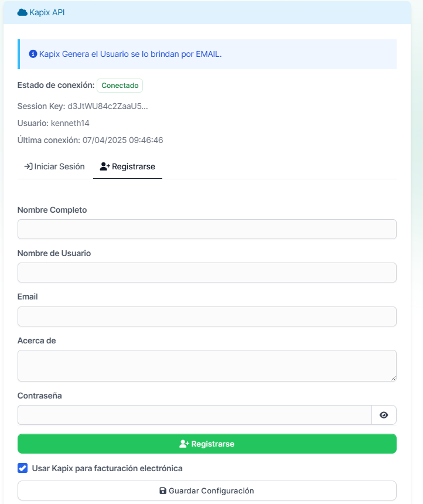423x504 pixels.
Task: Click the blue info circle icon
Action: pos(33,54)
